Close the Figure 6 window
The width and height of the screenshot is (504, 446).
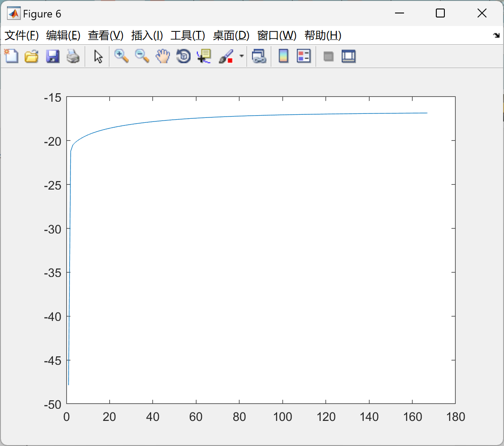(482, 13)
